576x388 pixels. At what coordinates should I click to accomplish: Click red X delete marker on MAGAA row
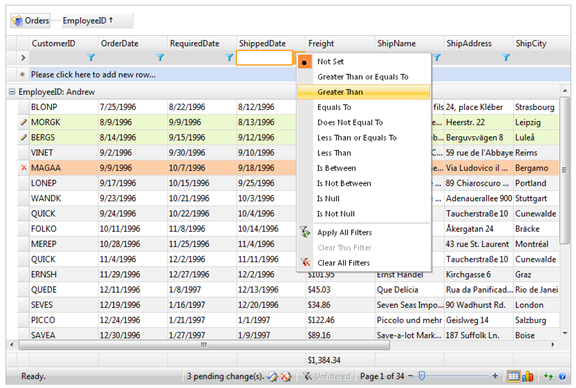tap(24, 168)
